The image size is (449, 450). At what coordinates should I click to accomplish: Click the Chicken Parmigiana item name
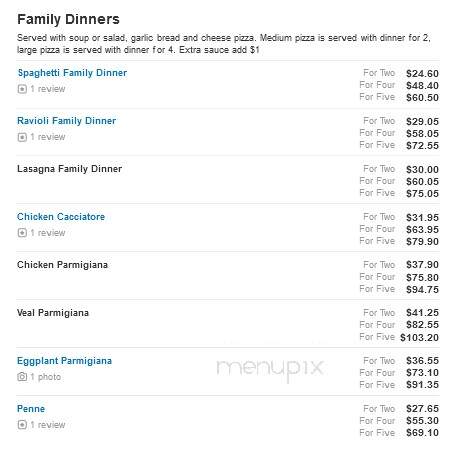(62, 265)
